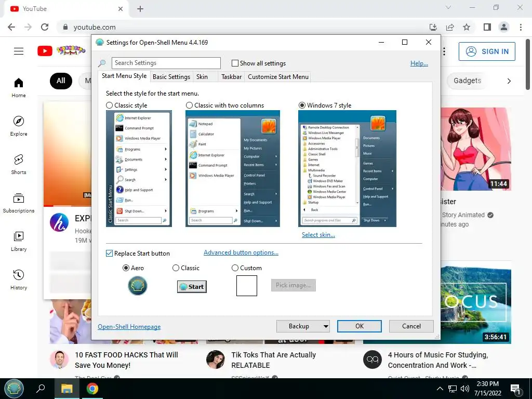Toggle Chrome side panel icon
532x399 pixels.
487,27
